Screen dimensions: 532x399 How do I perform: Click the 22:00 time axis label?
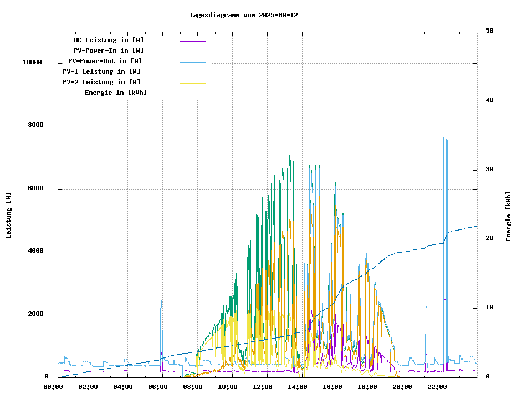pos(437,387)
